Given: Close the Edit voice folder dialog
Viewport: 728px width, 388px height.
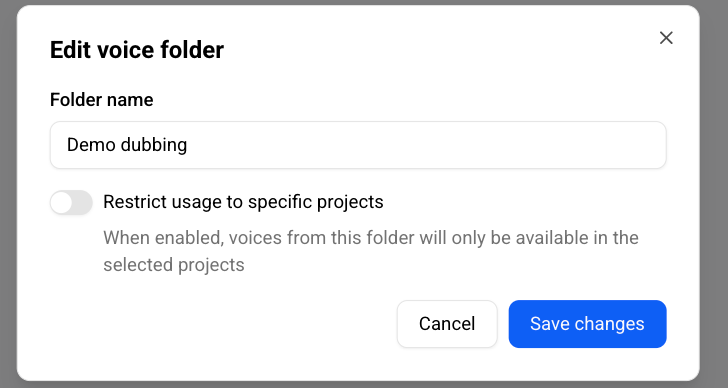Looking at the screenshot, I should click(x=666, y=38).
